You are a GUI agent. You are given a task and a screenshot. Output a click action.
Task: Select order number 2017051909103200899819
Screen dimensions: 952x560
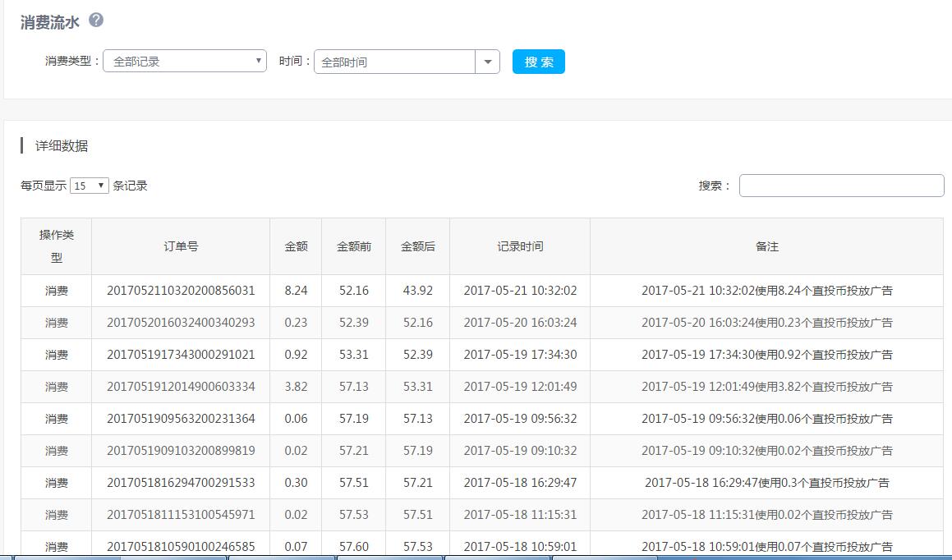[x=181, y=451]
